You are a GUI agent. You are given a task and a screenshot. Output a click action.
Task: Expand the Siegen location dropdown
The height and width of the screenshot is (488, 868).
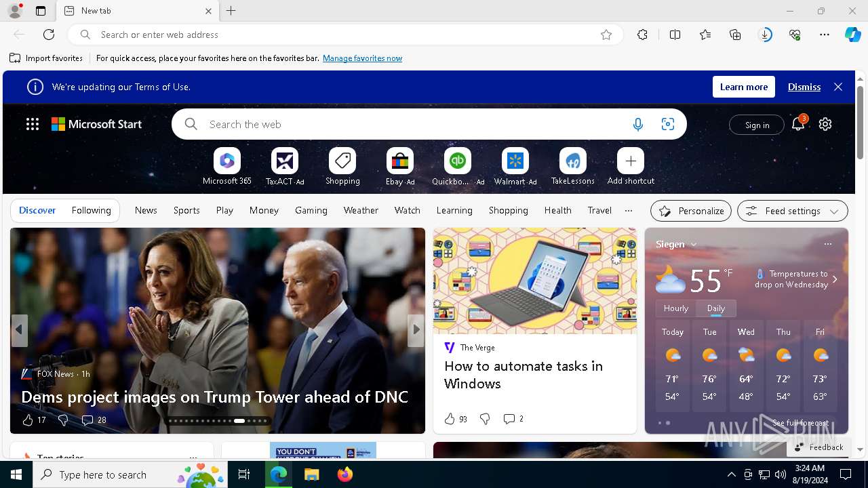tap(694, 245)
